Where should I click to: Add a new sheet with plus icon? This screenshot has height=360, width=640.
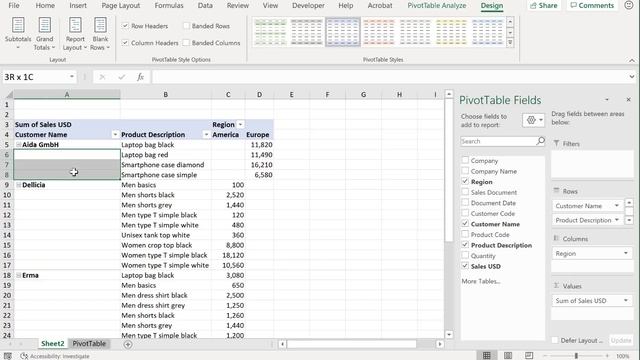[128, 344]
